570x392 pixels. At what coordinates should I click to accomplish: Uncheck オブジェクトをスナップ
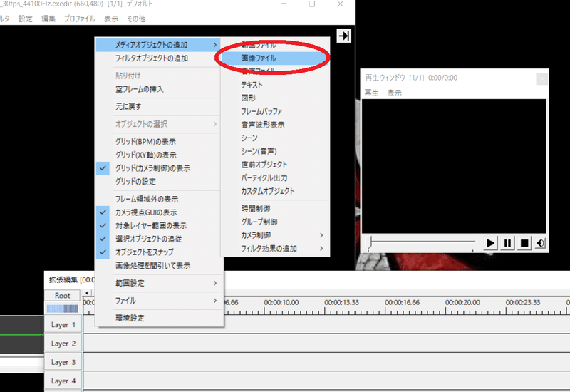coord(157,252)
